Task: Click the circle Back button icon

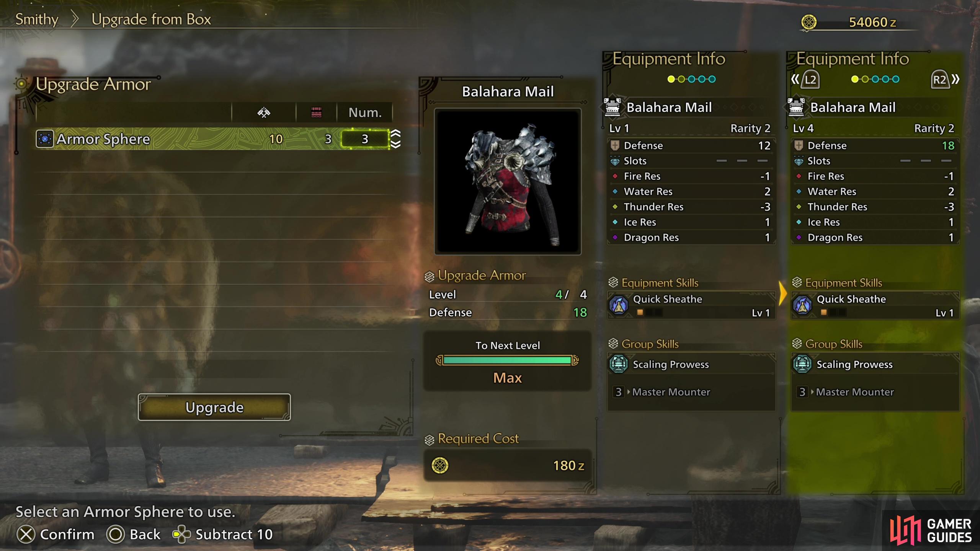Action: pyautogui.click(x=115, y=535)
